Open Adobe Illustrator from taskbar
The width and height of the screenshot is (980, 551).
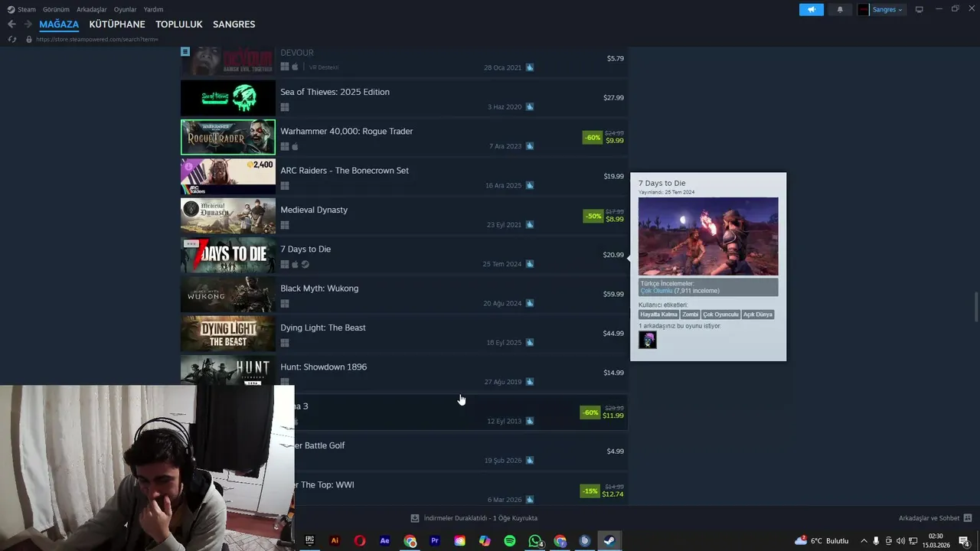click(x=335, y=540)
